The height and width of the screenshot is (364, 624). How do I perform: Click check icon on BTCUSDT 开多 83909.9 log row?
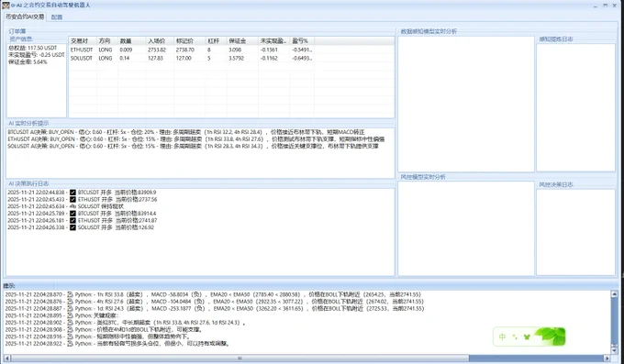click(x=72, y=193)
